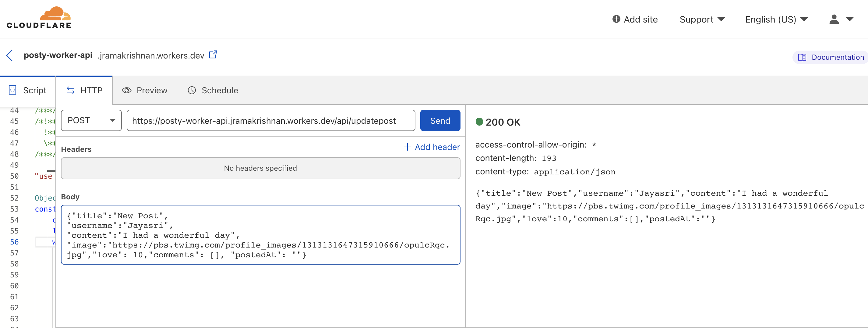Click the user account avatar icon
The width and height of the screenshot is (868, 328).
point(834,19)
